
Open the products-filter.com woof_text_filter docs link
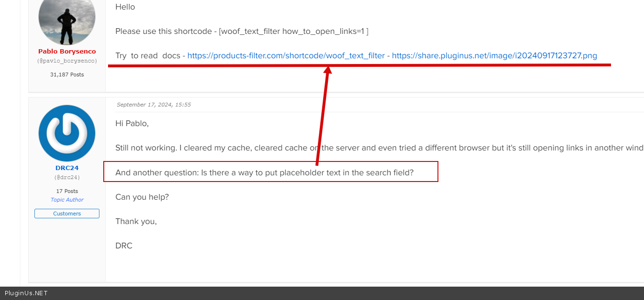286,55
